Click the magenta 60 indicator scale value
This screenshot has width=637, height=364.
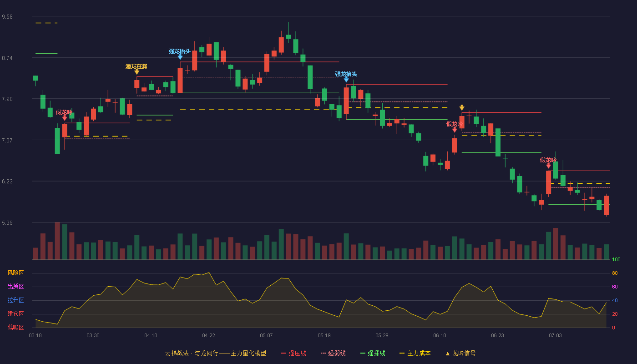coord(615,287)
